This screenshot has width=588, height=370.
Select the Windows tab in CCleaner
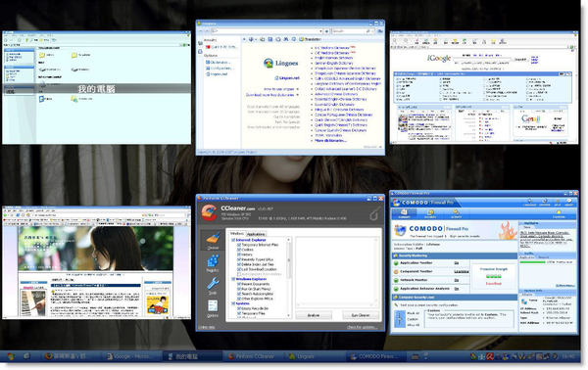coord(236,234)
